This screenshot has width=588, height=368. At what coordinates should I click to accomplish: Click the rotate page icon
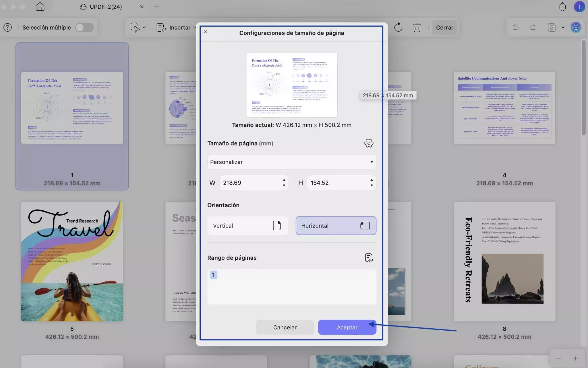[398, 27]
